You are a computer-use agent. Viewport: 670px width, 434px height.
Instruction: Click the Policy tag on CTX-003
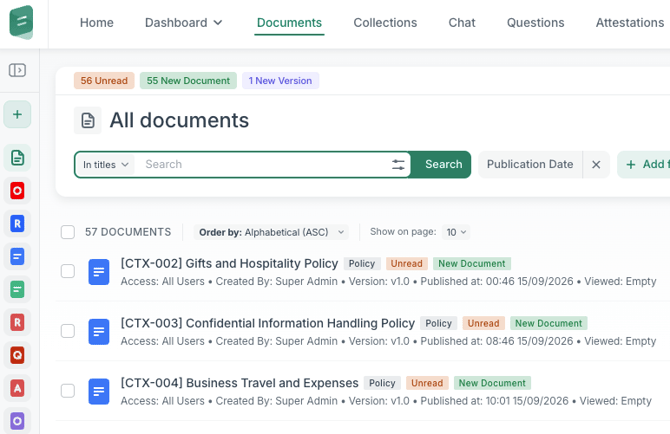coord(438,323)
